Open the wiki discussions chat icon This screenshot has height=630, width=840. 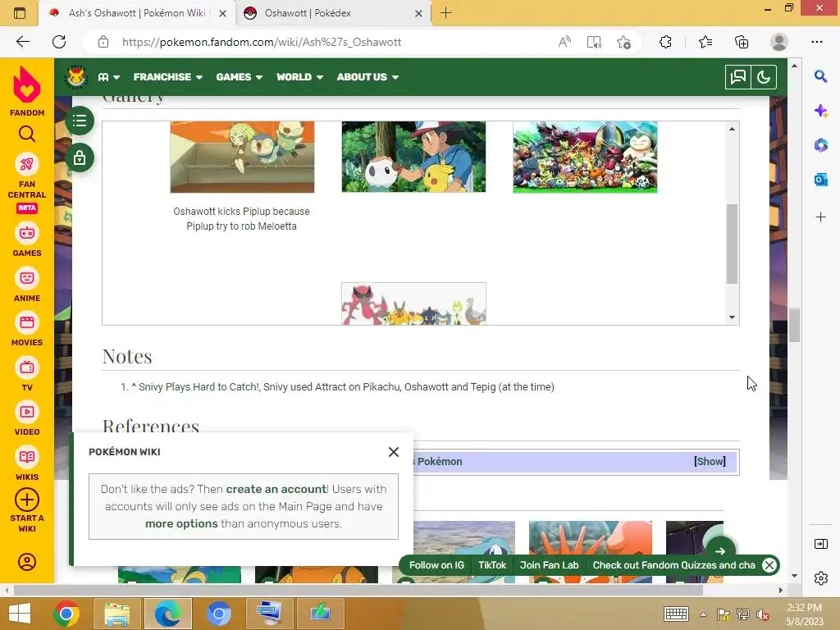(x=737, y=77)
